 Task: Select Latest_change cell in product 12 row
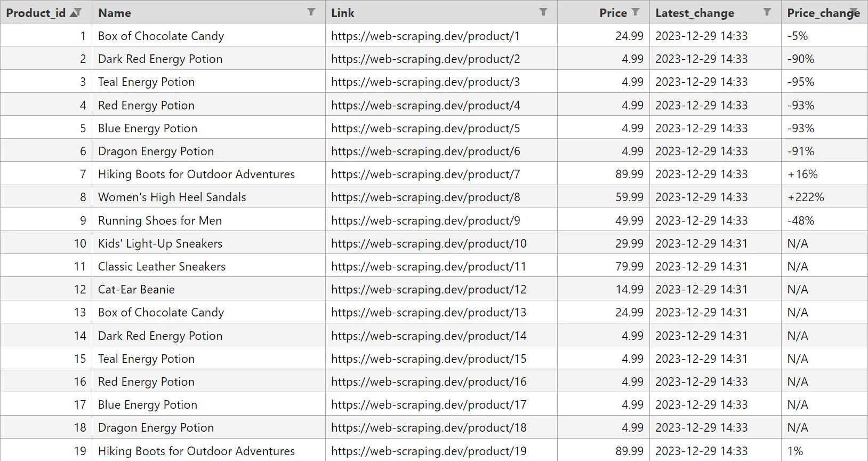pos(716,289)
